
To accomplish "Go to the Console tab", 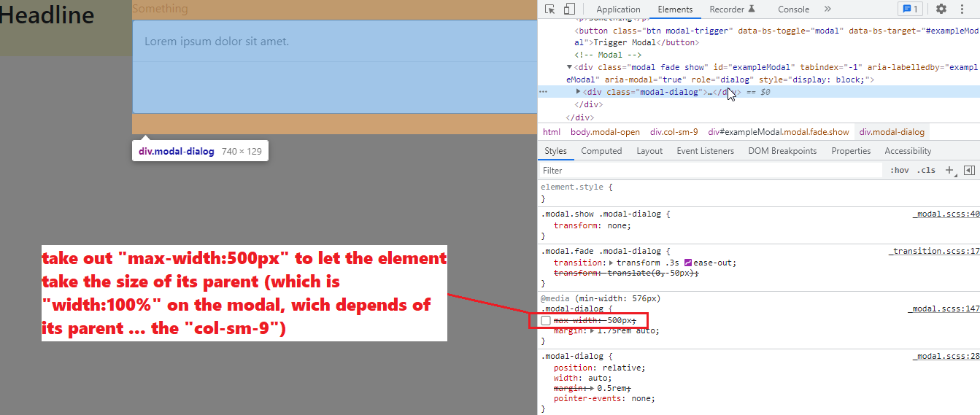I will pos(793,9).
